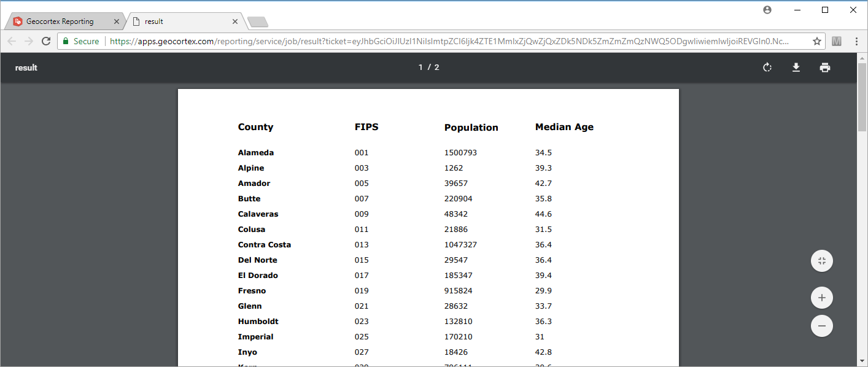Click the fit to page button
The image size is (868, 367).
(821, 261)
